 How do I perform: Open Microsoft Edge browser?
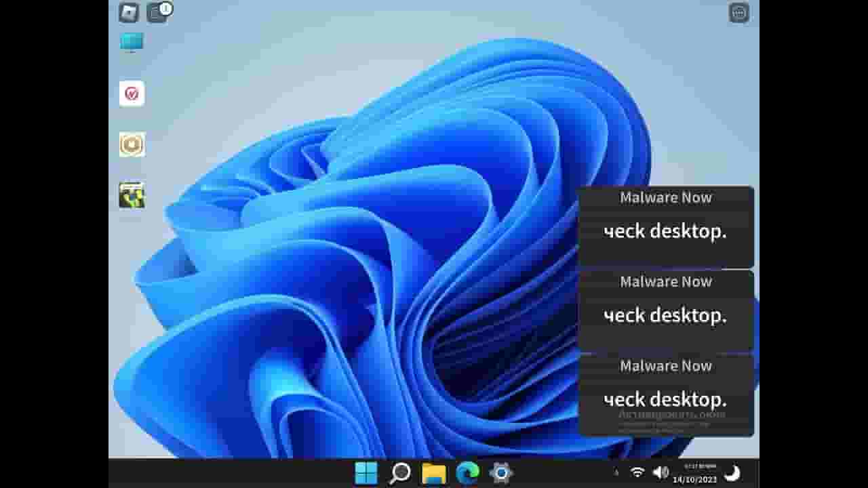(x=467, y=472)
